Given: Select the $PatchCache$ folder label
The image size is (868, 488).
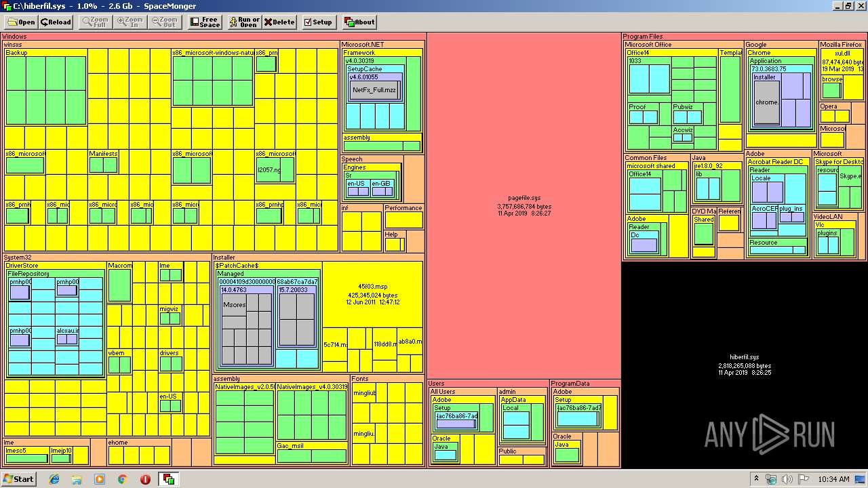Looking at the screenshot, I should coord(237,266).
